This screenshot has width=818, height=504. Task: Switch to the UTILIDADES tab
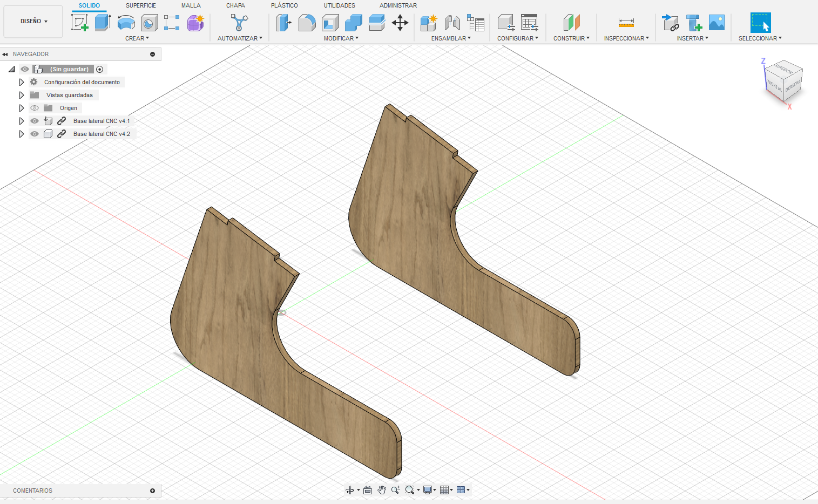340,5
